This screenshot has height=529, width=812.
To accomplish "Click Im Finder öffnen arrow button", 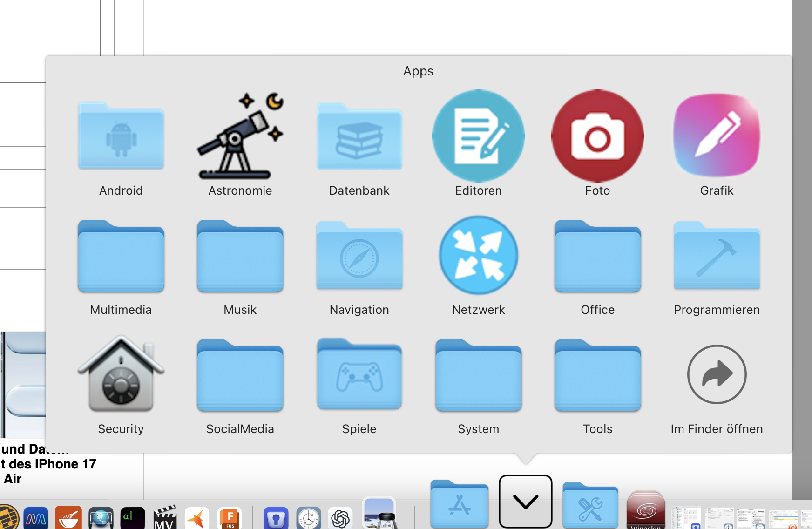I will tap(717, 375).
